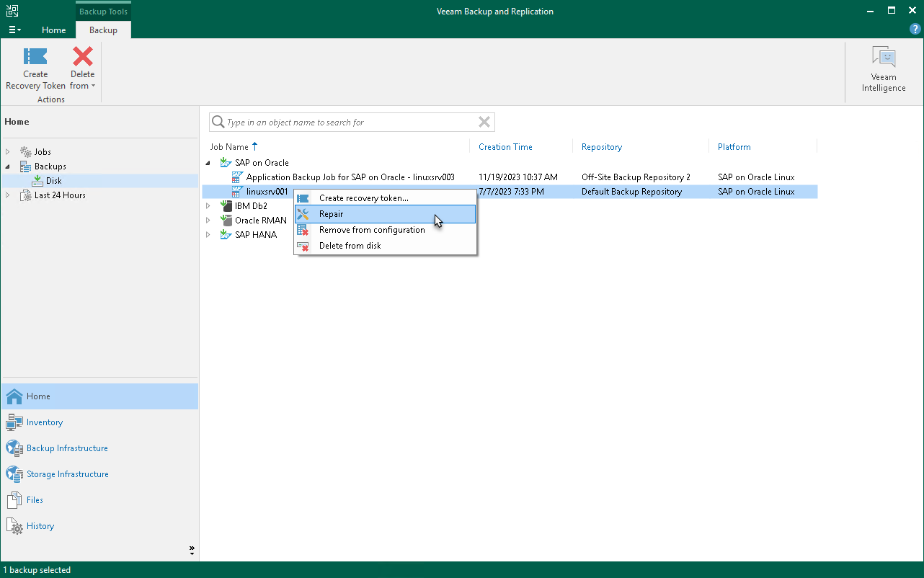
Task: Click the Files view icon
Action: pos(14,500)
